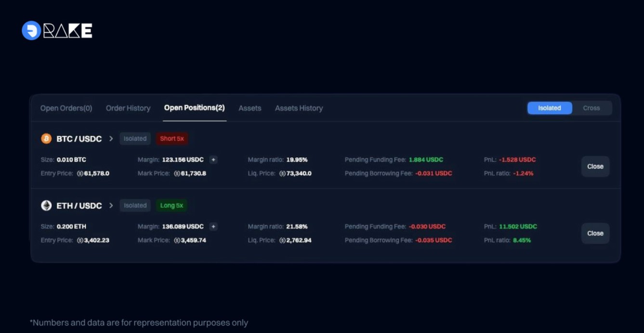Click the Isolated label on the ETH row
This screenshot has width=644, height=333.
pyautogui.click(x=135, y=205)
